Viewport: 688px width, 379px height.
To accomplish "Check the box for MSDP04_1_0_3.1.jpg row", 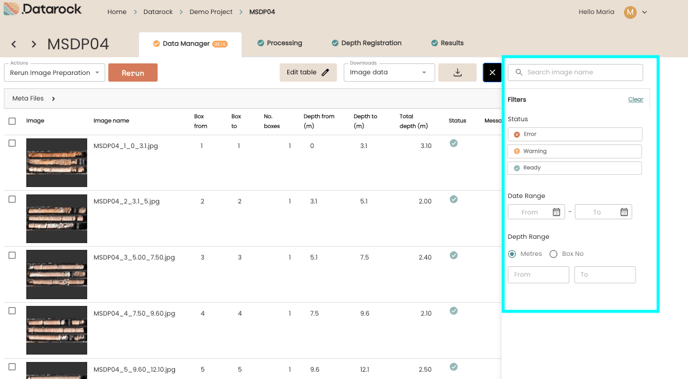I will pos(12,143).
